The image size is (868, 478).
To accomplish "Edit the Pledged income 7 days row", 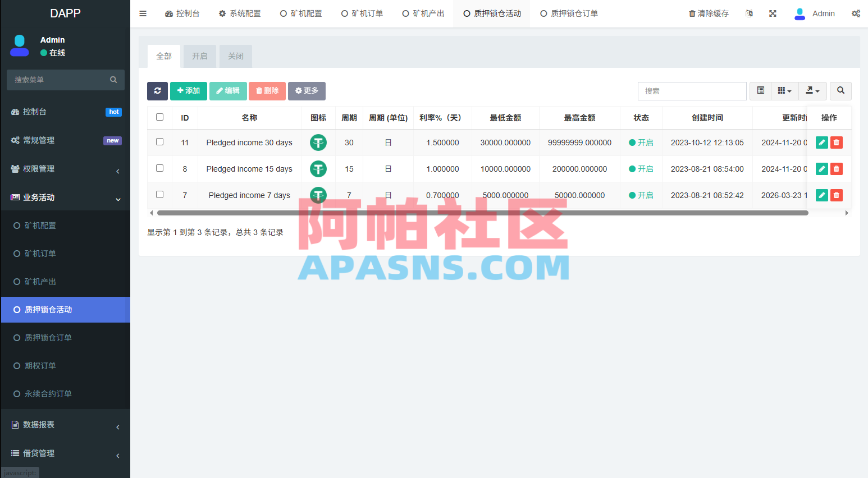I will coord(822,195).
